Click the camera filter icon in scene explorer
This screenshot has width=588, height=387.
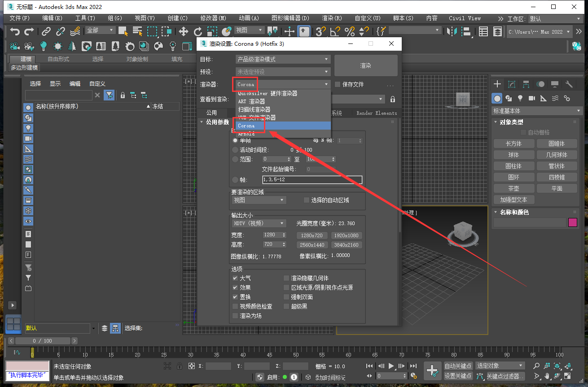pos(28,137)
